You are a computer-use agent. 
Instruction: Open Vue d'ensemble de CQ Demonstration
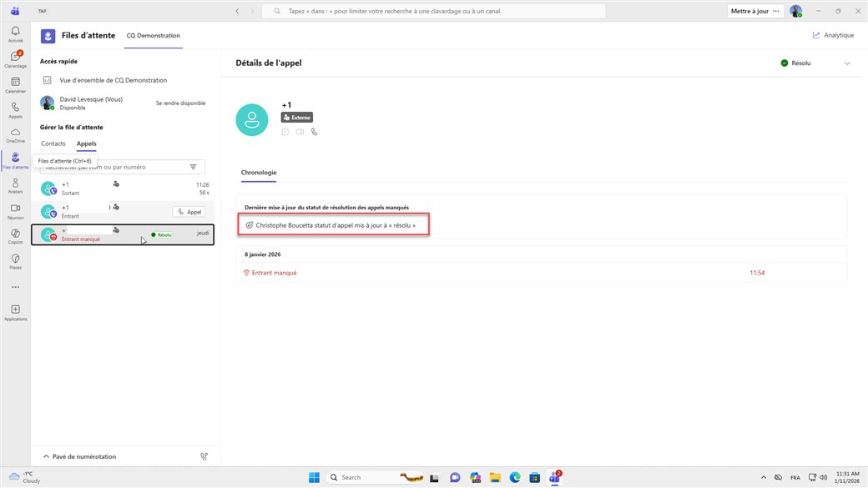tap(113, 81)
